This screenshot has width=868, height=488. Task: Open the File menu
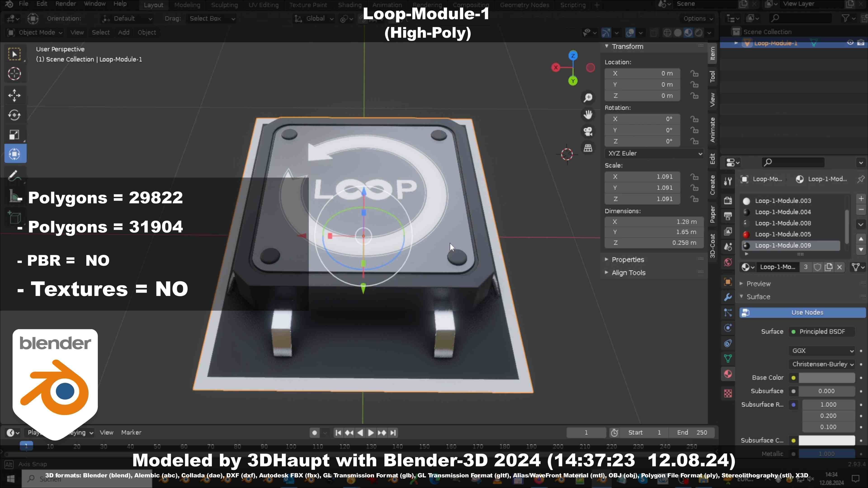tap(23, 4)
